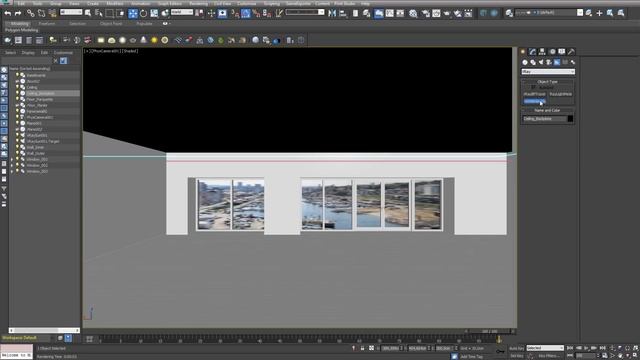This screenshot has height=360, width=640.
Task: Open the Material Editor icon
Action: tap(413, 13)
